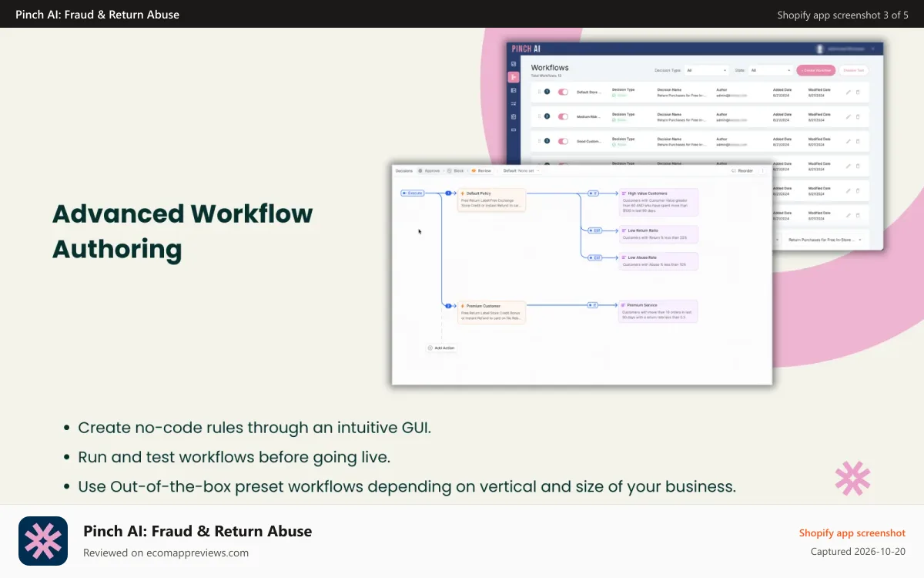The height and width of the screenshot is (578, 924).
Task: Open the Decision Type filter dropdown
Action: pyautogui.click(x=706, y=70)
